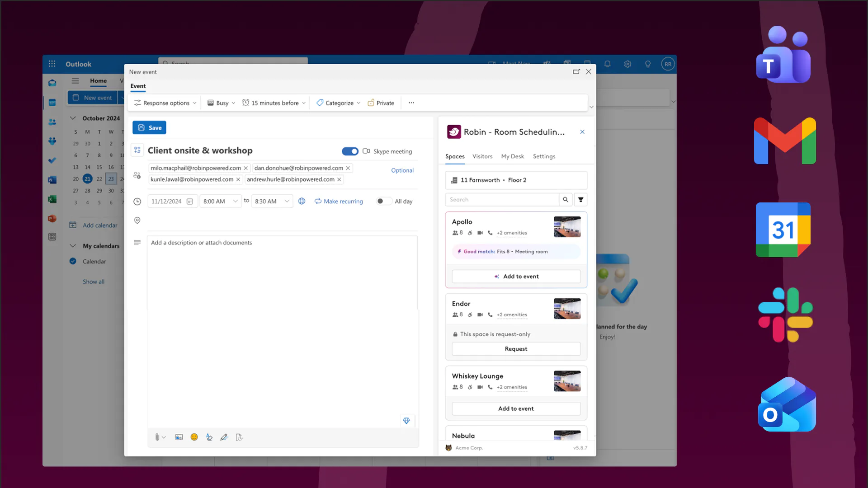Search spaces with the magnifier icon
Screen dimensions: 868x488
coord(566,199)
